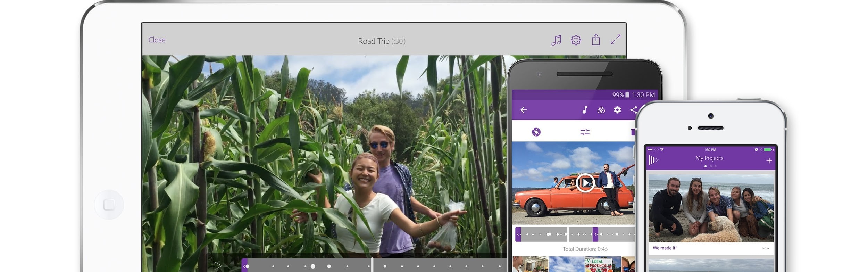Click the plus icon to add project

769,160
